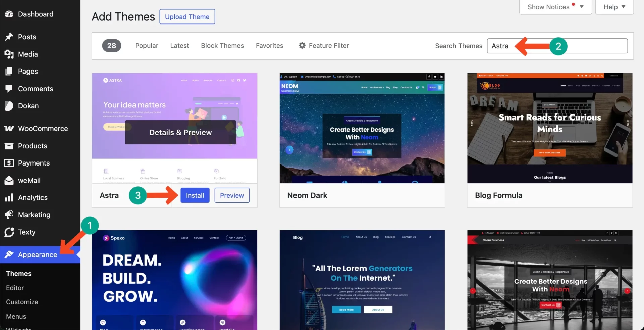Switch to the Latest tab
Screen dimensions: 644x330
click(x=179, y=45)
